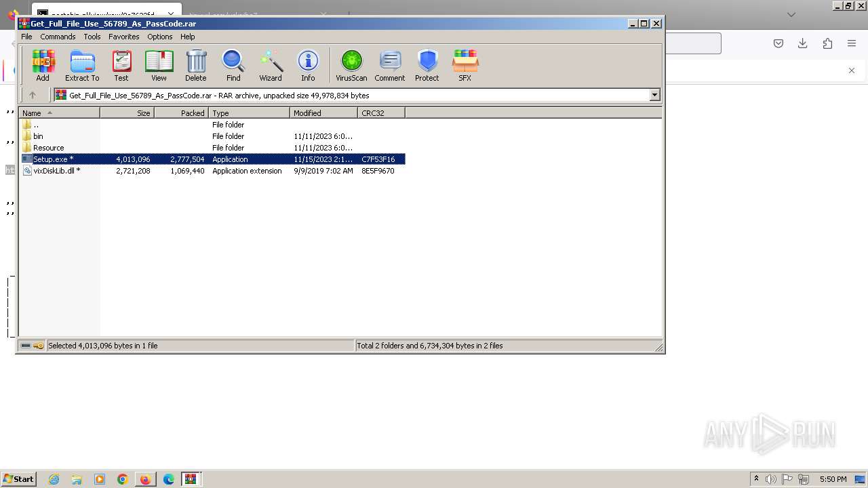Screen dimensions: 868x488
Task: Sort by the CRC32 column header
Action: coord(382,113)
